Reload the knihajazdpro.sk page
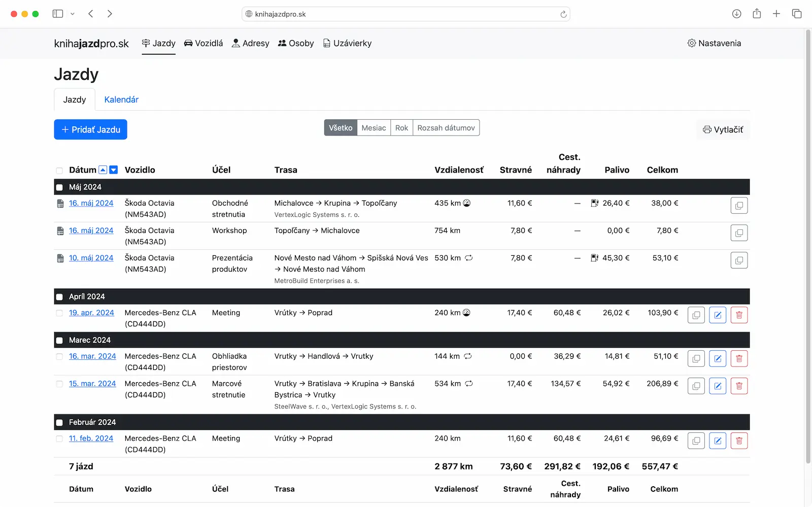The width and height of the screenshot is (812, 507). [x=563, y=14]
